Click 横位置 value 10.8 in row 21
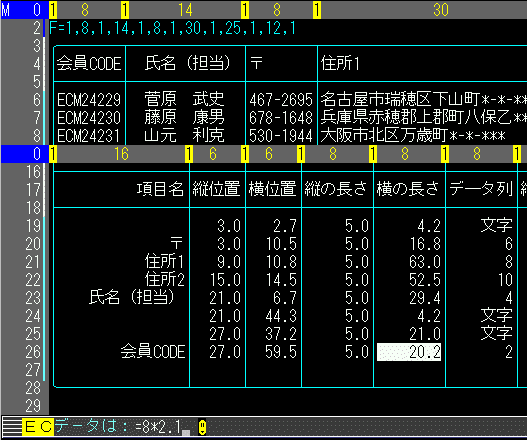 [x=282, y=262]
